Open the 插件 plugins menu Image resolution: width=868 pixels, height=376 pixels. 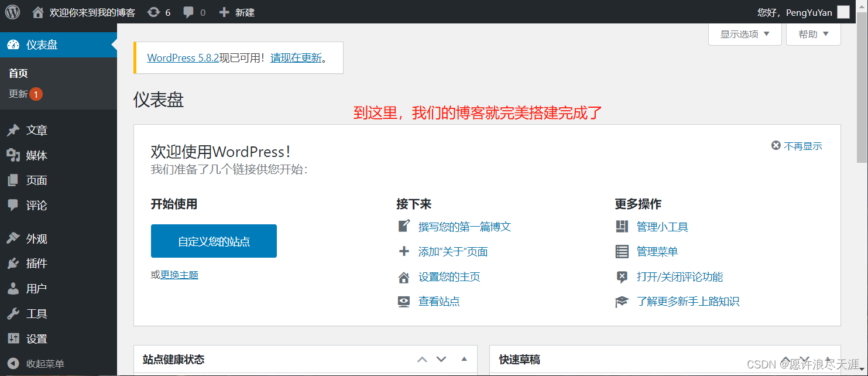click(x=59, y=264)
